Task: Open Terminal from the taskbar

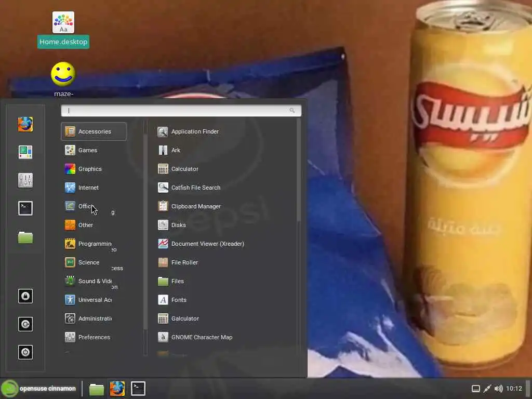Action: (138, 389)
